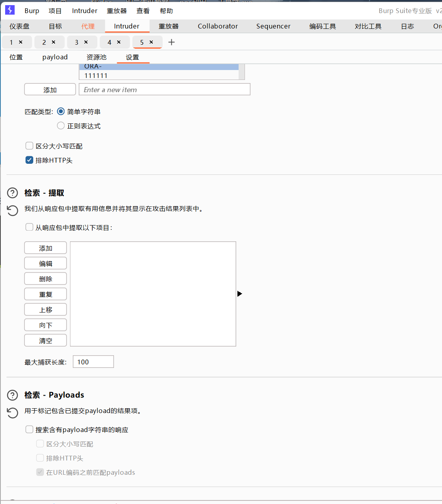Switch to 代理 tab

(x=88, y=26)
